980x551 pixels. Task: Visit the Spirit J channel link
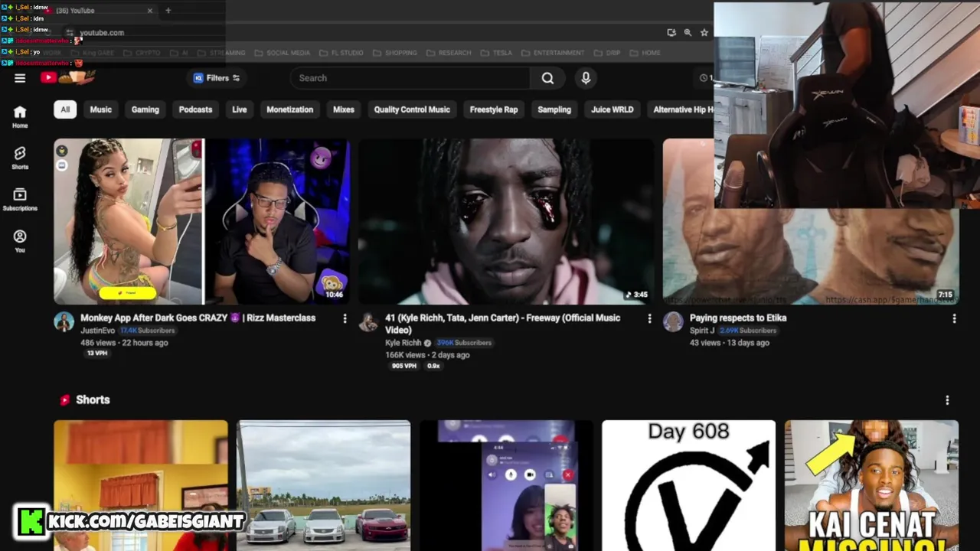[702, 331]
